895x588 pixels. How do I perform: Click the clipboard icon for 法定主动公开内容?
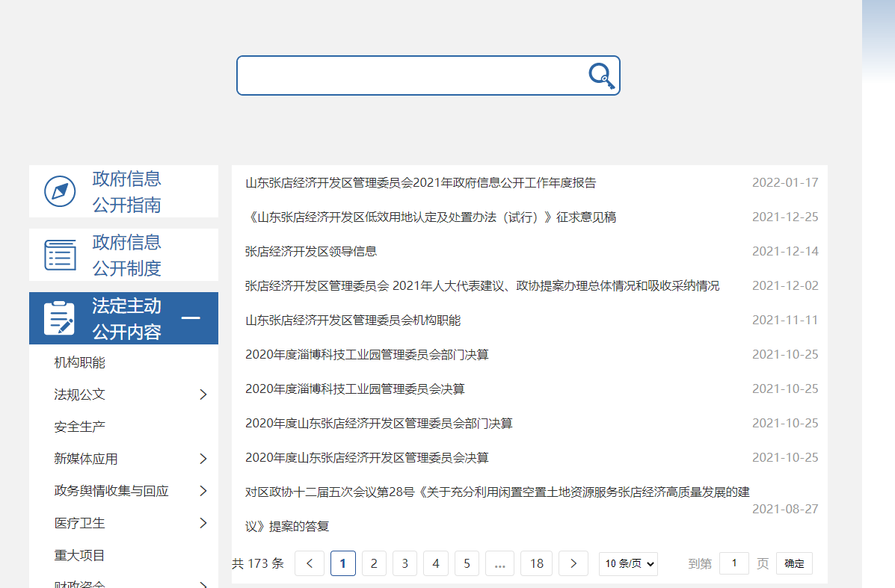click(x=60, y=318)
